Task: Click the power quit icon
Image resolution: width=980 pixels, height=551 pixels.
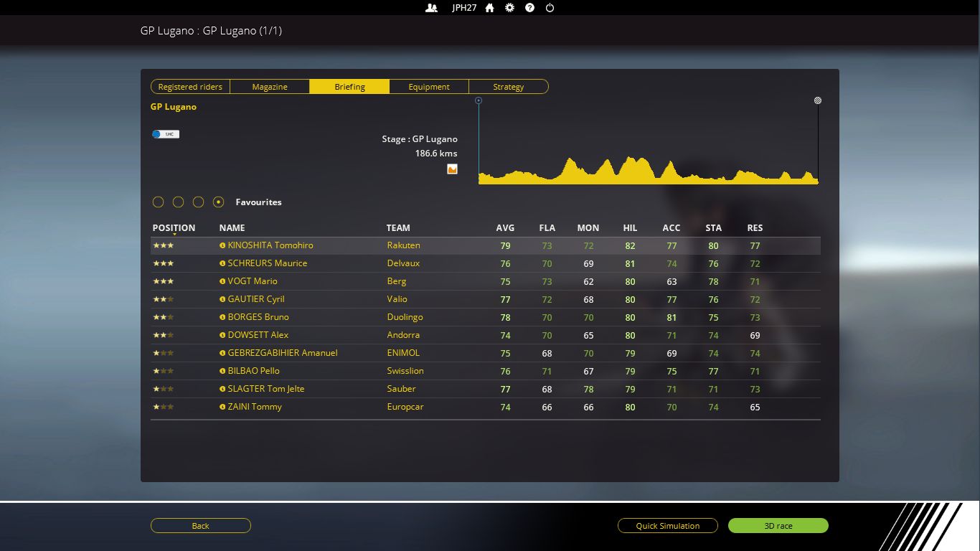Action: [550, 8]
